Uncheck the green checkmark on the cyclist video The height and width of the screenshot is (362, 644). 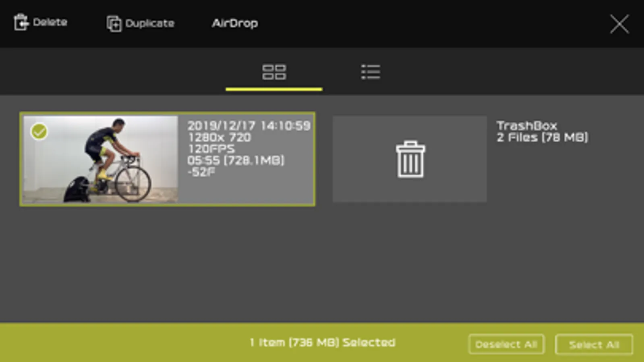pos(39,132)
